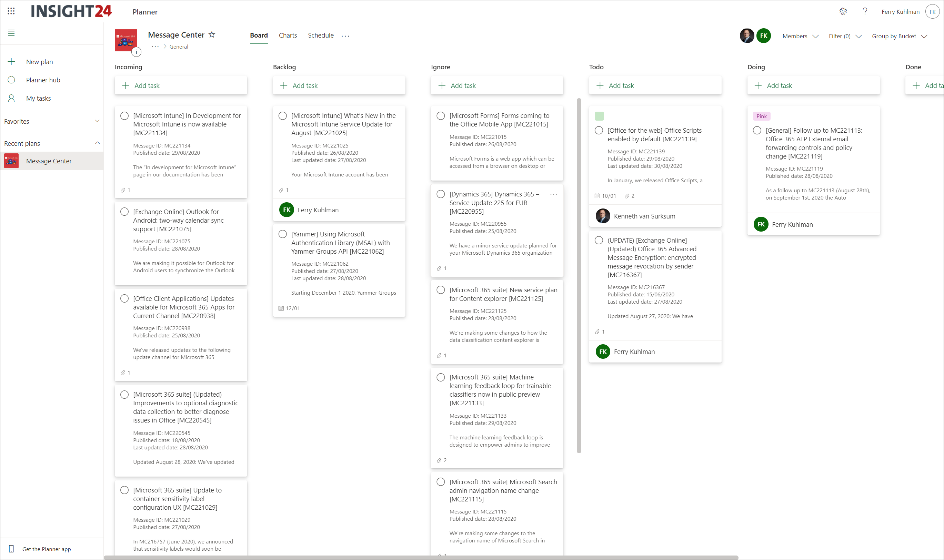
Task: Open Ferry Kuhlman account FK avatar
Action: pos(932,12)
